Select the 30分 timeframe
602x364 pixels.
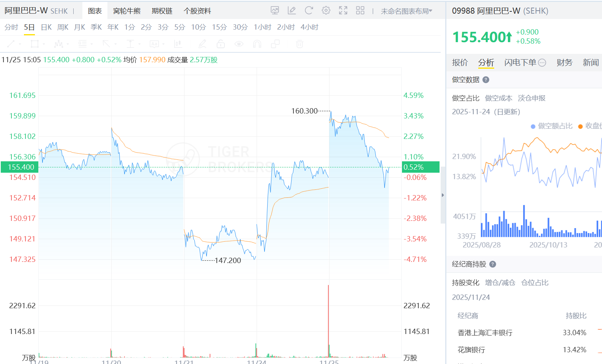pyautogui.click(x=240, y=27)
